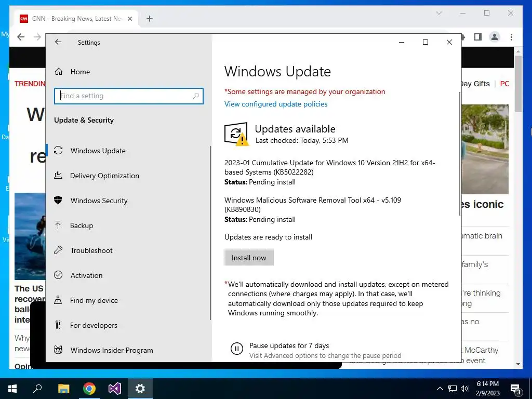Click the Settings gear taskbar icon

(x=140, y=389)
